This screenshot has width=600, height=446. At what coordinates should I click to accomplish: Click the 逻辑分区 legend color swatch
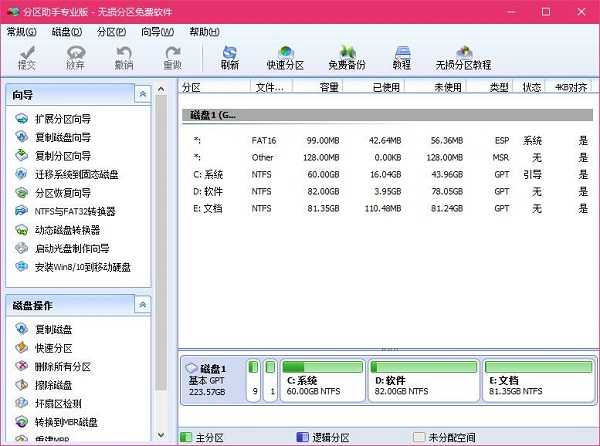pyautogui.click(x=303, y=437)
